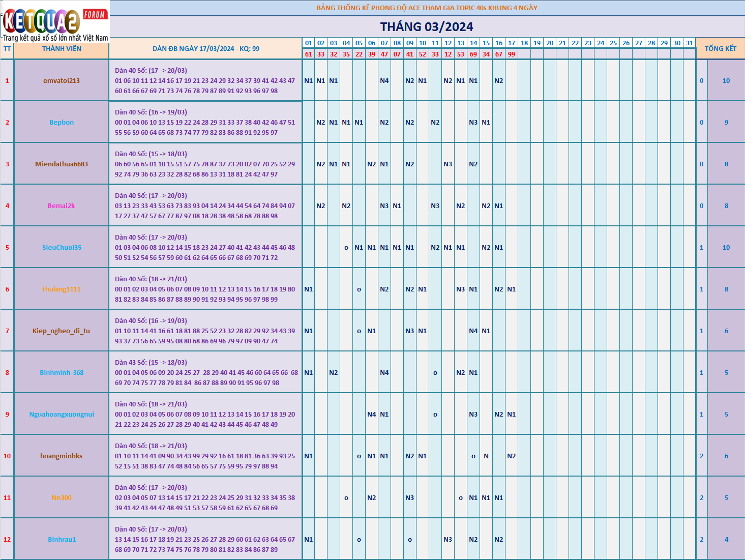745x560 pixels.
Task: Click N4 cell in Kiep_ngheo_di_tu row
Action: click(x=473, y=331)
